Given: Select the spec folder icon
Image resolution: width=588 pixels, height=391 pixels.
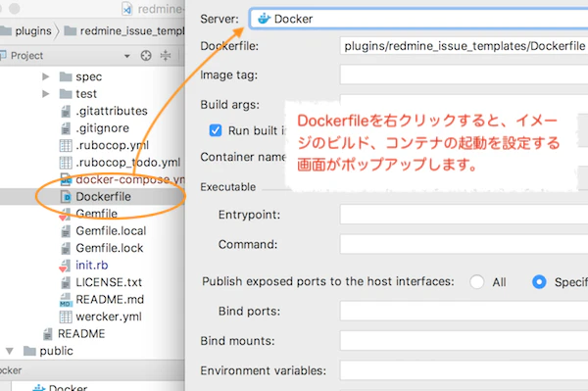Looking at the screenshot, I should point(66,76).
